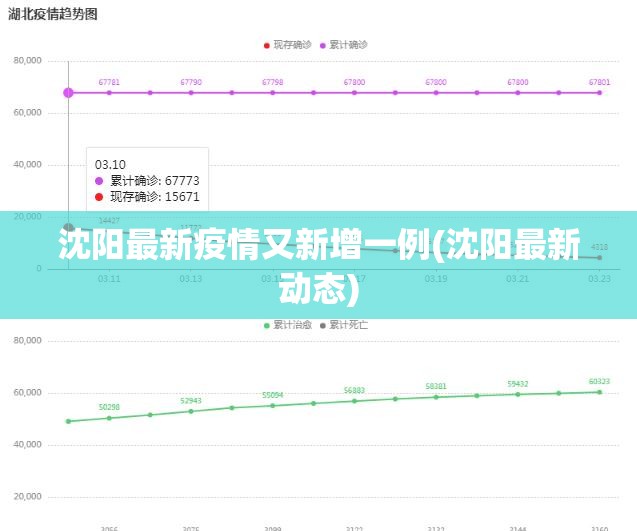Click the 80,000 label on the upper chart
The height and width of the screenshot is (531, 637).
coord(28,61)
